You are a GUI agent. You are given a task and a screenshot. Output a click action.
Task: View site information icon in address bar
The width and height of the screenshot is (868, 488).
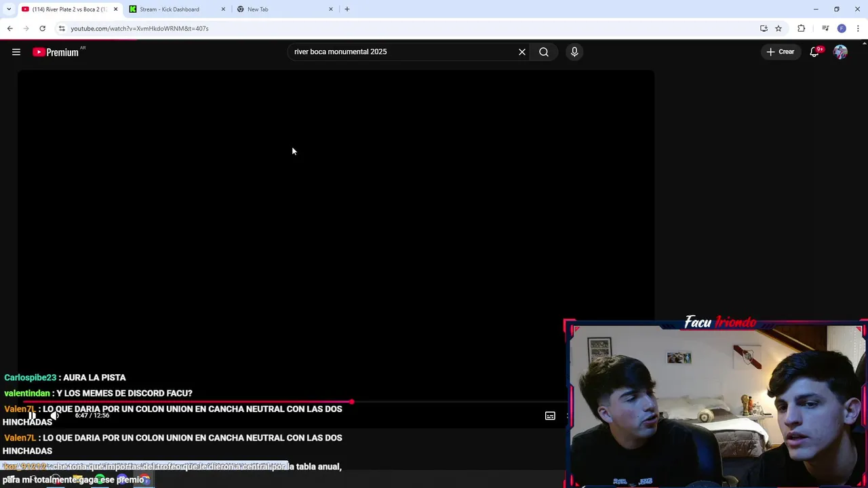[x=62, y=28]
